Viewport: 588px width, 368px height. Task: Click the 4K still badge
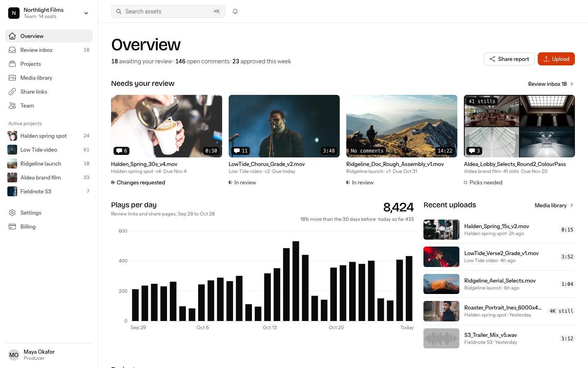click(x=561, y=311)
